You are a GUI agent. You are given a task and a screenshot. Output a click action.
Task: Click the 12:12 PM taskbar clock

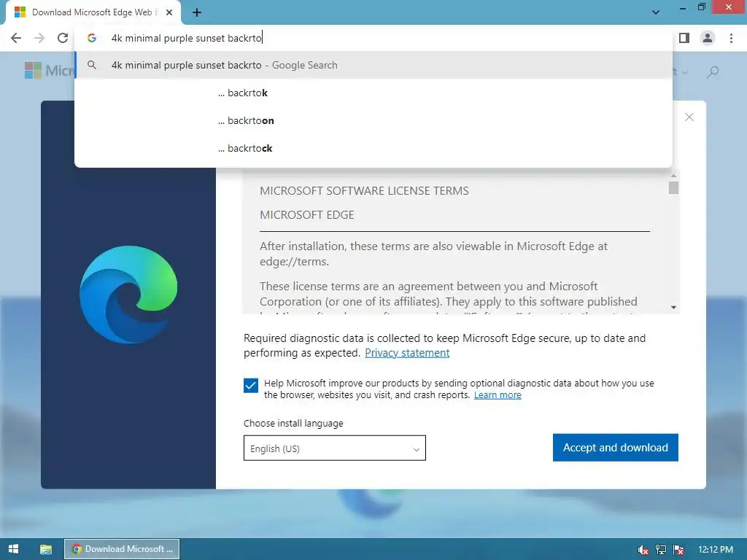pos(716,550)
